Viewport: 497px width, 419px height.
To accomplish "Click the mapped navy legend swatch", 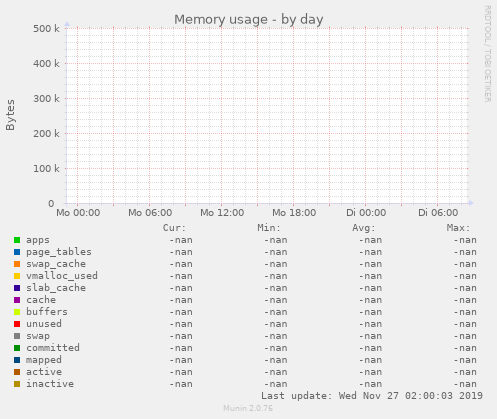I will pyautogui.click(x=17, y=360).
